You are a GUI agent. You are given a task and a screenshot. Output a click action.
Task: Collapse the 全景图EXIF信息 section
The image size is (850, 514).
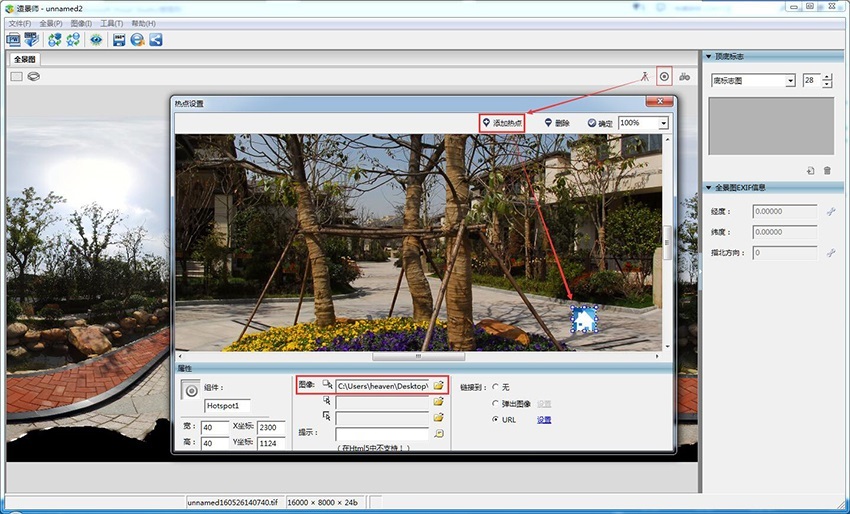pos(709,187)
